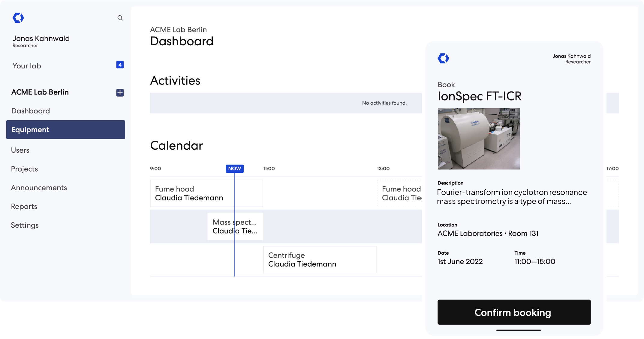Click the logo icon in booking panel
Viewport: 644px width, 339px height.
pyautogui.click(x=443, y=58)
